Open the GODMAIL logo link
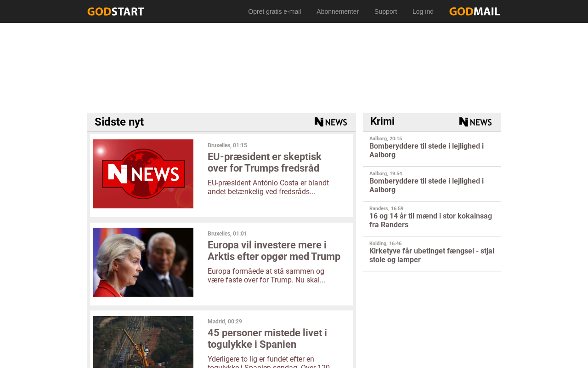The image size is (588, 368). coord(475,11)
